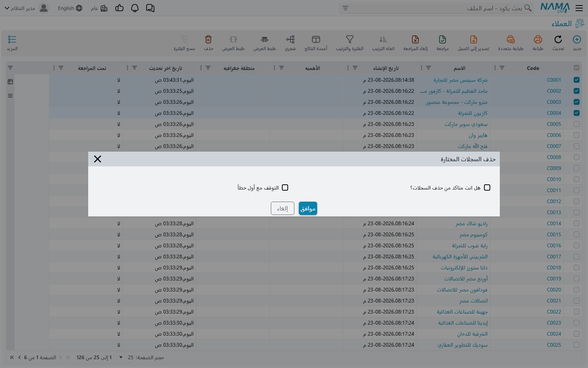This screenshot has height=368, width=588.
Task: Switch to tree view (شجري) icon
Action: tap(290, 39)
